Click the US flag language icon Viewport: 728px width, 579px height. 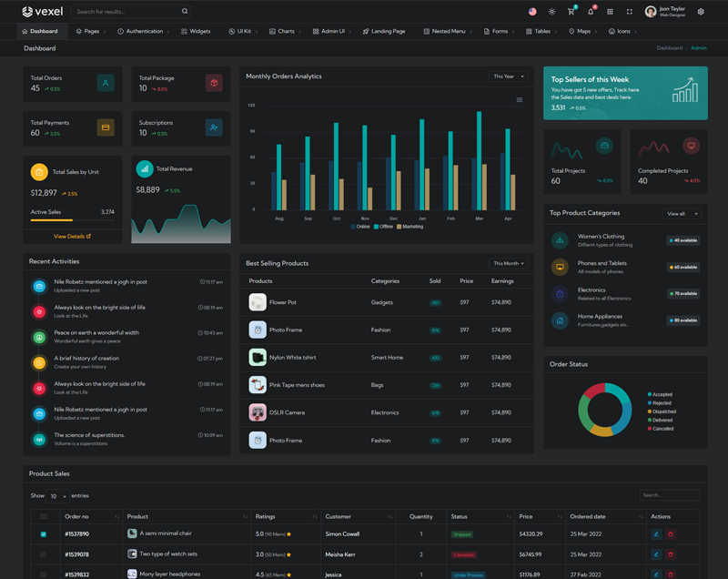[532, 12]
